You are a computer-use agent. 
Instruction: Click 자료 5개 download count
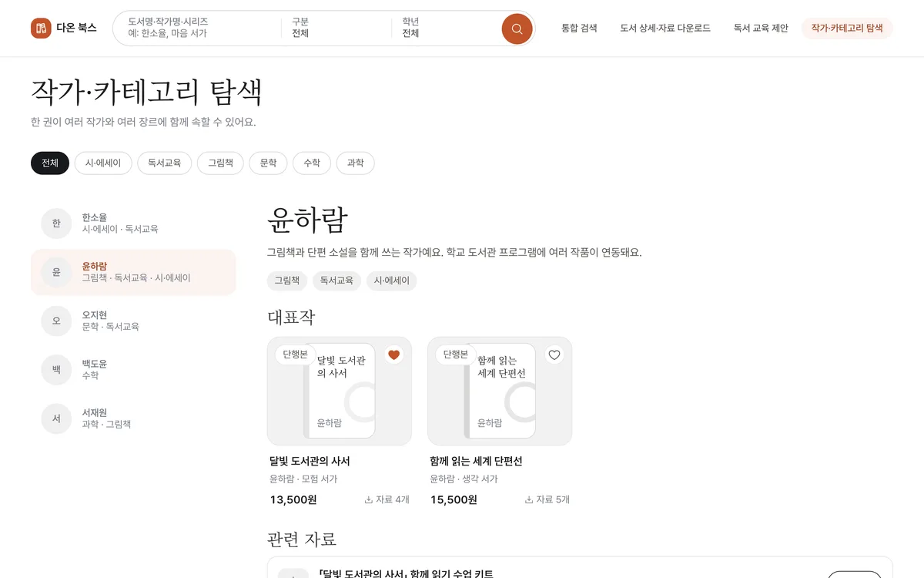[x=547, y=499]
